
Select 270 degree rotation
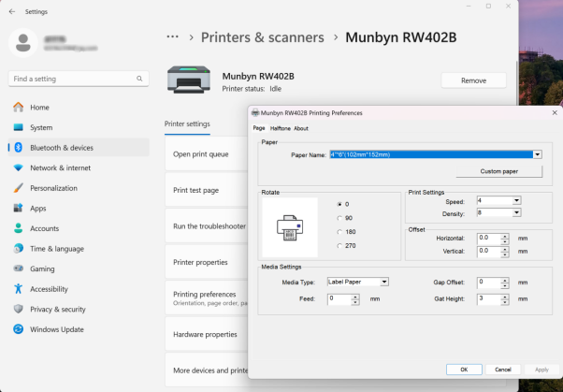[339, 246]
